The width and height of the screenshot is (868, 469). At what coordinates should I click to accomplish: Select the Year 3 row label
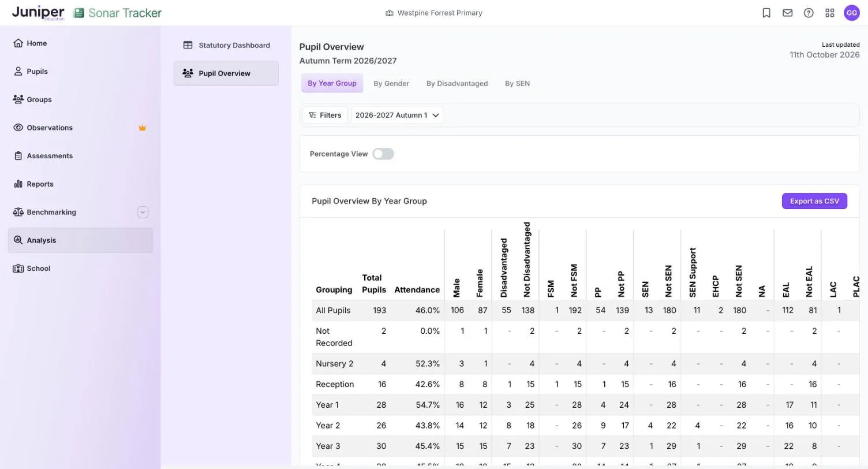(328, 446)
